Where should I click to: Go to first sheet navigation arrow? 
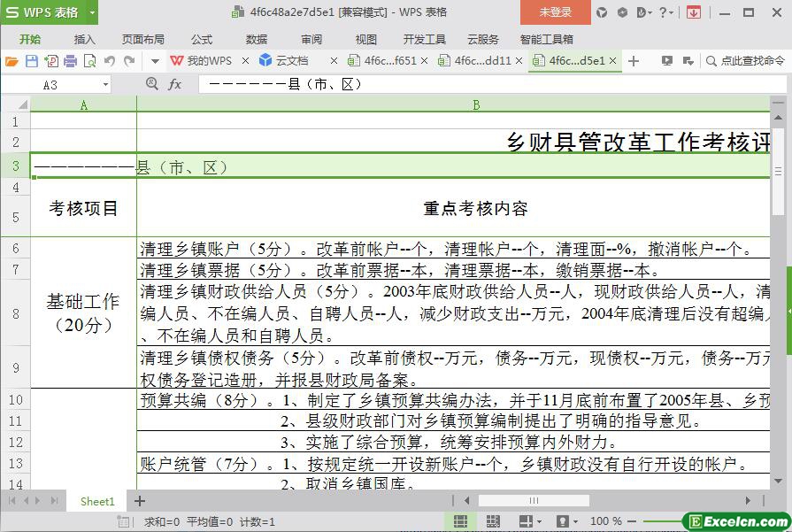tap(12, 501)
